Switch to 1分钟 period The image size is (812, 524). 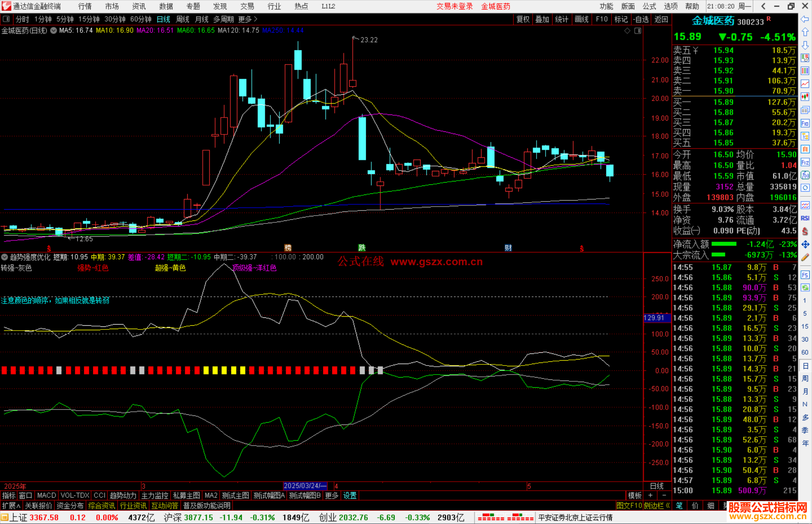43,19
